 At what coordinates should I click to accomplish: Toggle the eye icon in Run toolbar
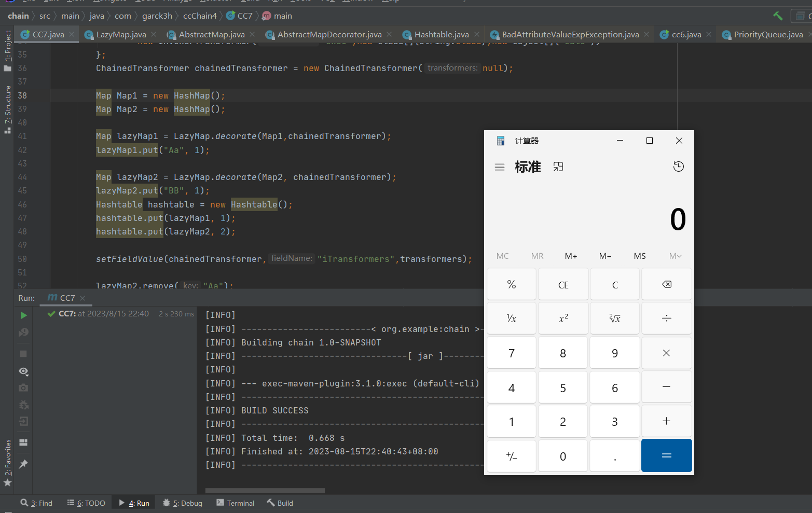coord(23,371)
